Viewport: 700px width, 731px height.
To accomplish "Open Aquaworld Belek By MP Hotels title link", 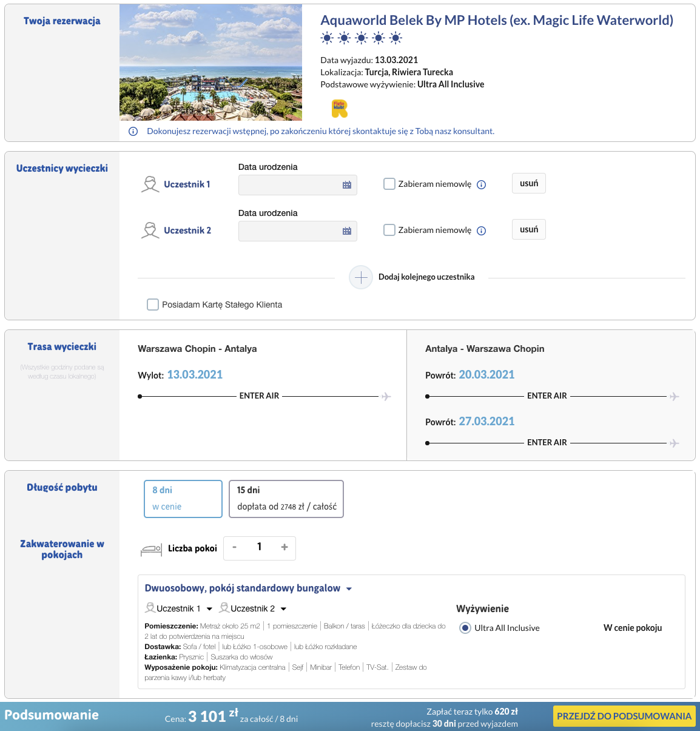I will point(497,20).
